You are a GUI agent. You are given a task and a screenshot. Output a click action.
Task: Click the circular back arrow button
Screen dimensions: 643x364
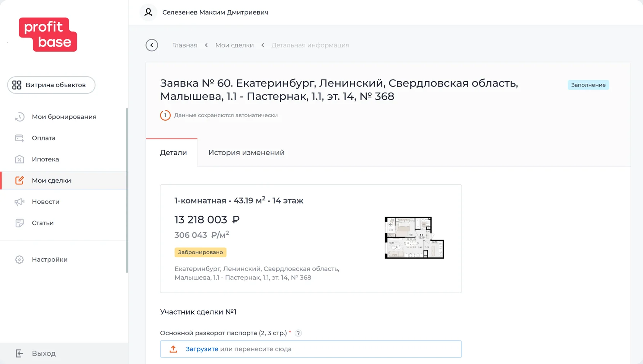tap(152, 45)
